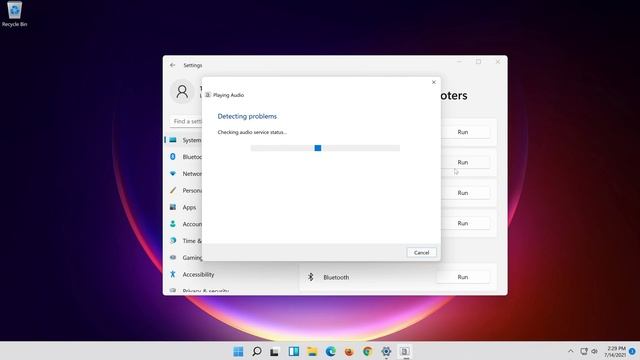Image resolution: width=640 pixels, height=360 pixels.
Task: Click the Gaming controller icon in sidebar
Action: pyautogui.click(x=173, y=258)
